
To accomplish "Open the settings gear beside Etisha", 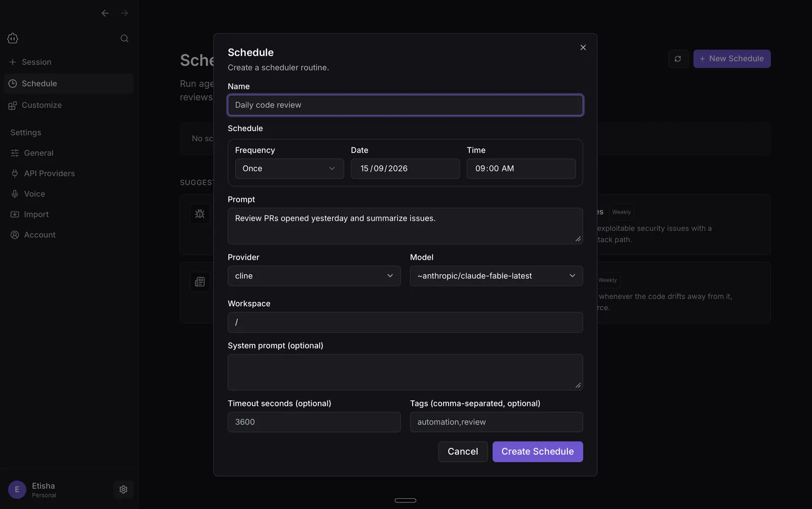I will [123, 490].
